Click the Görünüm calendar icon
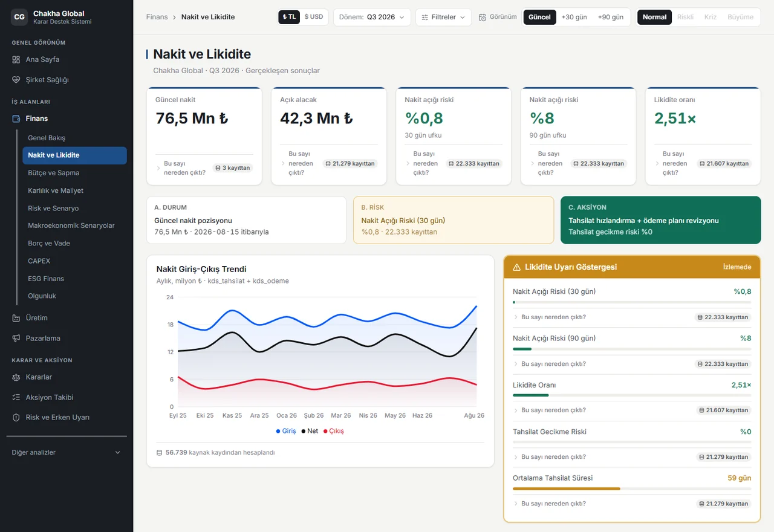The height and width of the screenshot is (532, 774). (x=483, y=18)
